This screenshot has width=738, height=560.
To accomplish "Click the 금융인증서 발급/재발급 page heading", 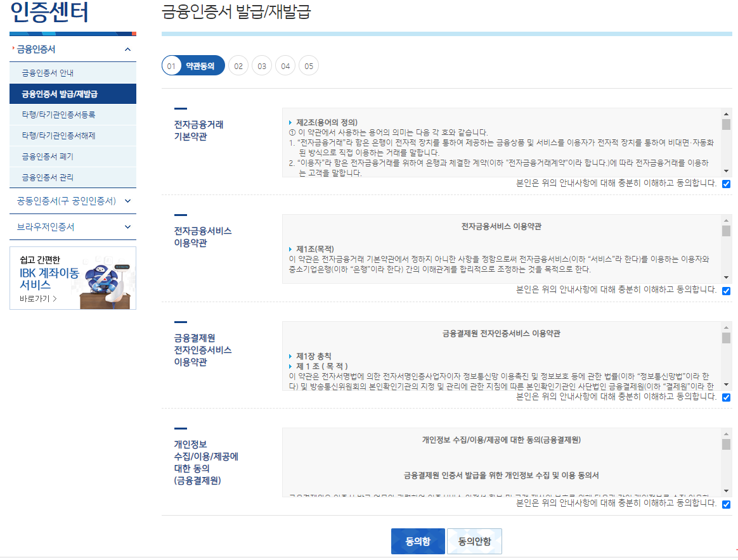I will pyautogui.click(x=236, y=12).
